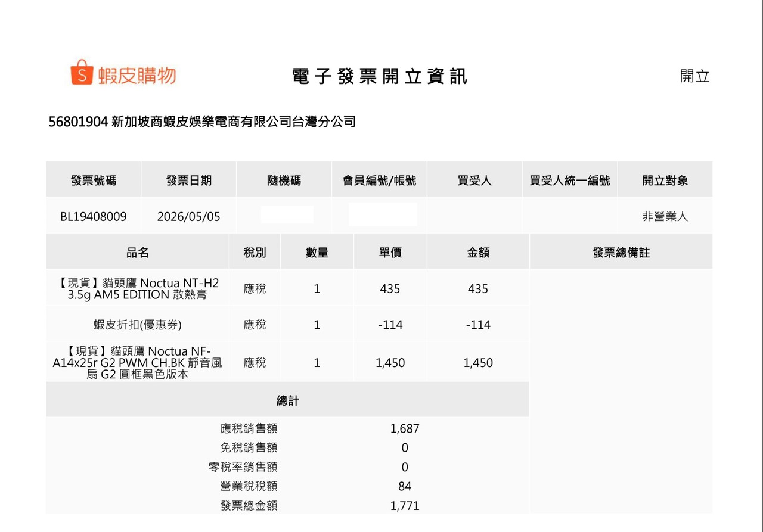Screen dimensions: 763x532
Task: Click the 單價 value -114 for 蝦皮折扣
Action: click(390, 325)
